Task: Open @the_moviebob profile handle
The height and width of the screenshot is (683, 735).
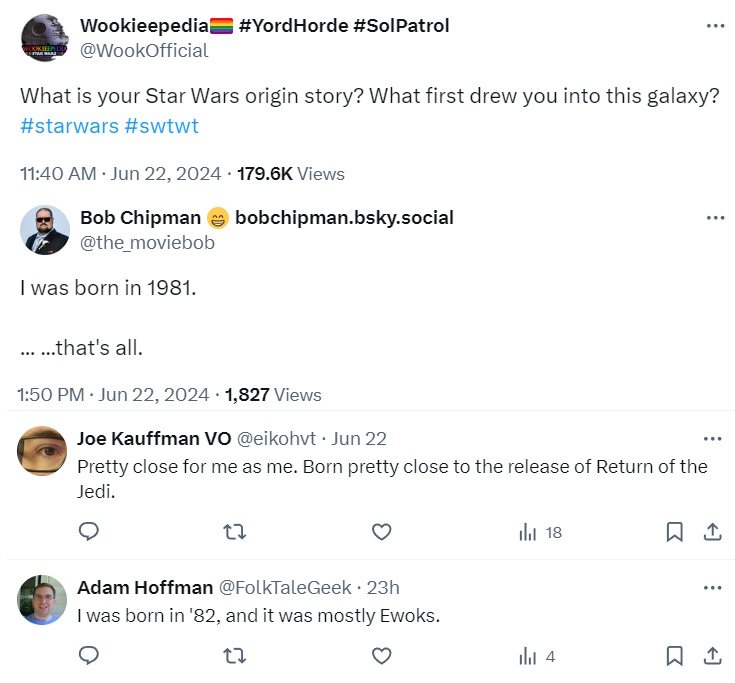Action: (147, 243)
